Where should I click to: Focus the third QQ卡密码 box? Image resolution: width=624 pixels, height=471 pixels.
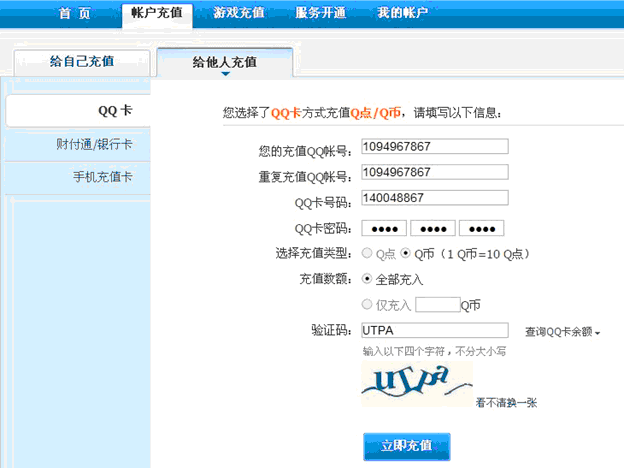[482, 228]
